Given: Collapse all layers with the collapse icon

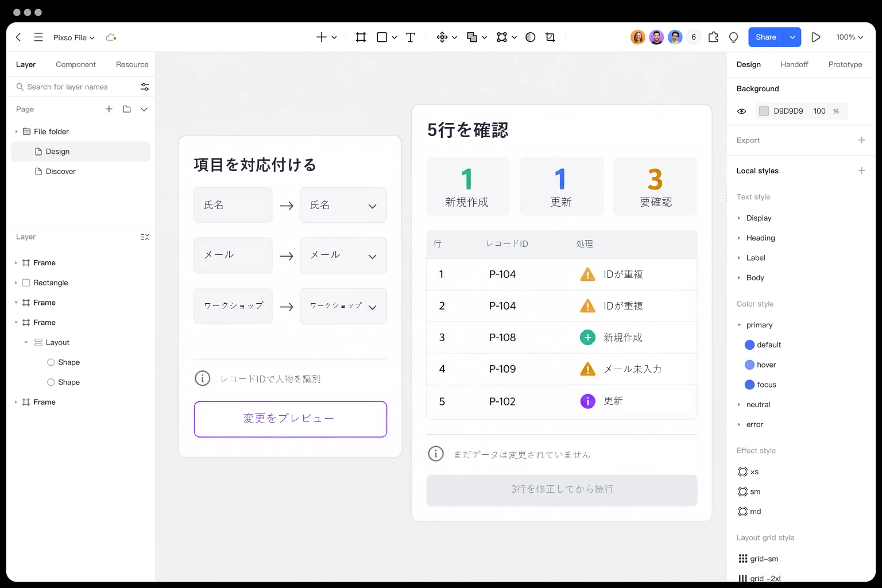Looking at the screenshot, I should (x=145, y=237).
